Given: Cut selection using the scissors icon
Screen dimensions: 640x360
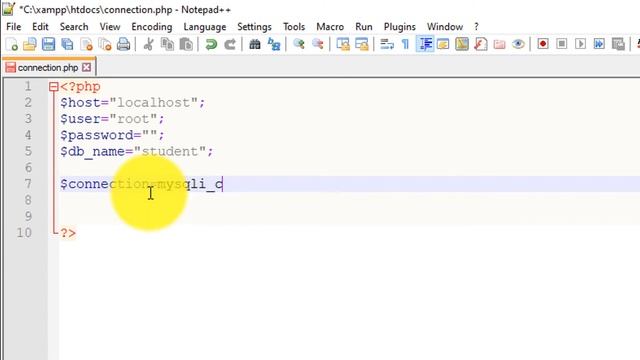Looking at the screenshot, I should coord(148,44).
